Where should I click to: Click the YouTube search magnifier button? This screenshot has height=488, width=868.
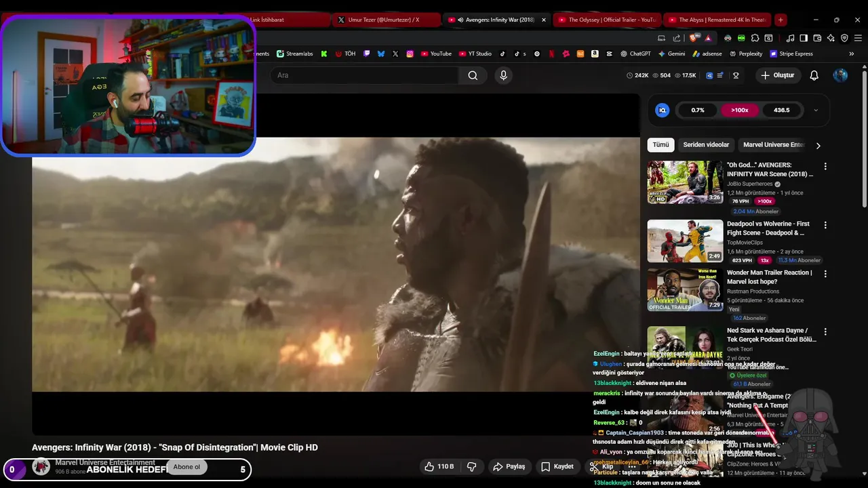[473, 75]
